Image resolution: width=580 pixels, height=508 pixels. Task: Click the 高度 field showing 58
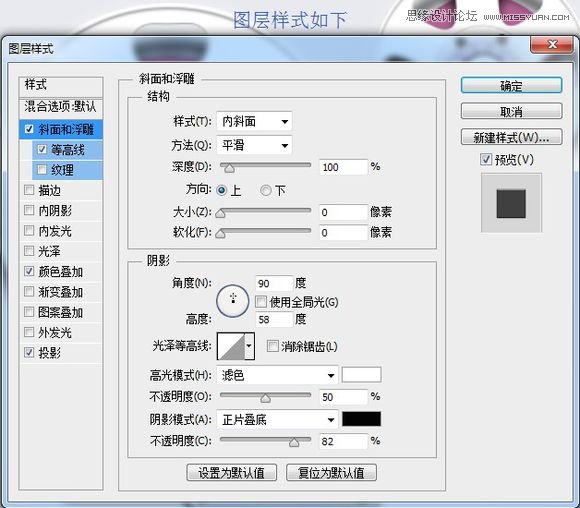[x=274, y=319]
